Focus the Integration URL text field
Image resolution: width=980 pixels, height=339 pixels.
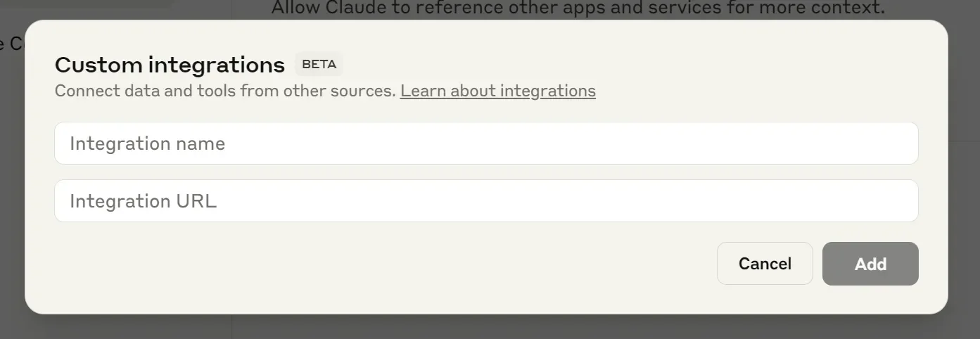pyautogui.click(x=486, y=201)
